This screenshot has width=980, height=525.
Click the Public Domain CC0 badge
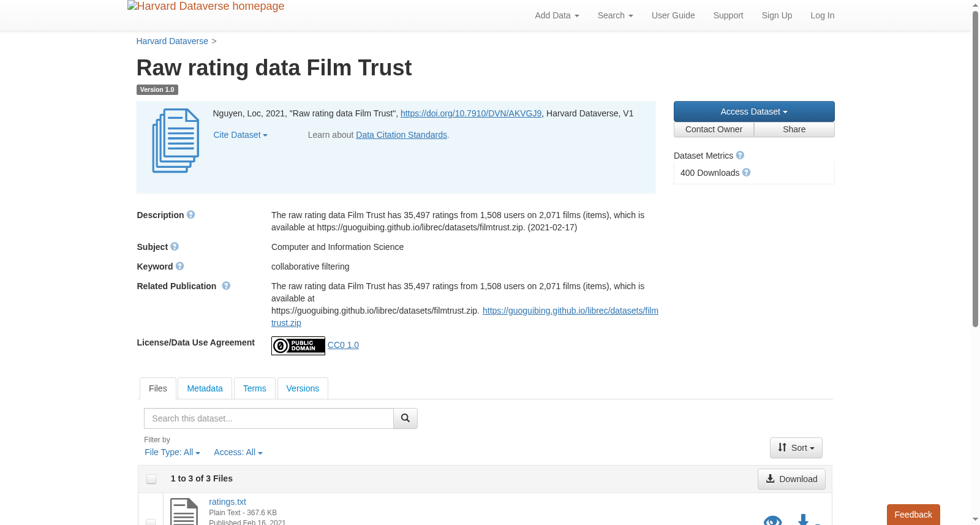pyautogui.click(x=298, y=346)
